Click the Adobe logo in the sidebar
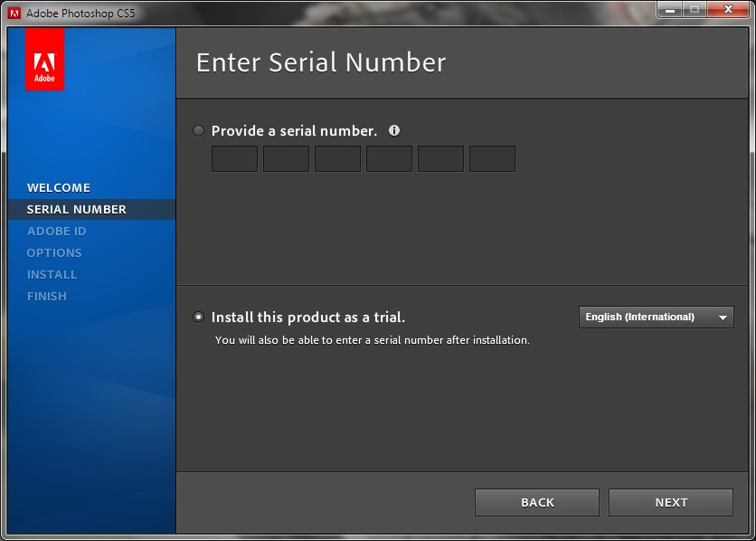The width and height of the screenshot is (756, 541). click(44, 59)
